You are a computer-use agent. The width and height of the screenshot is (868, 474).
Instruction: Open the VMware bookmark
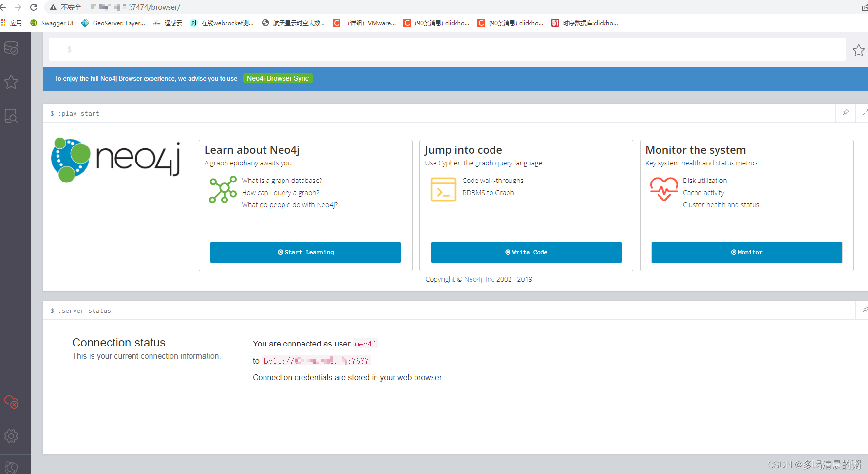364,23
